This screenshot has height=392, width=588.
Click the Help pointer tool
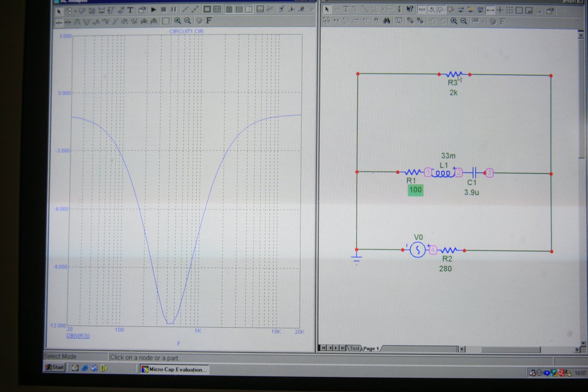point(409,9)
